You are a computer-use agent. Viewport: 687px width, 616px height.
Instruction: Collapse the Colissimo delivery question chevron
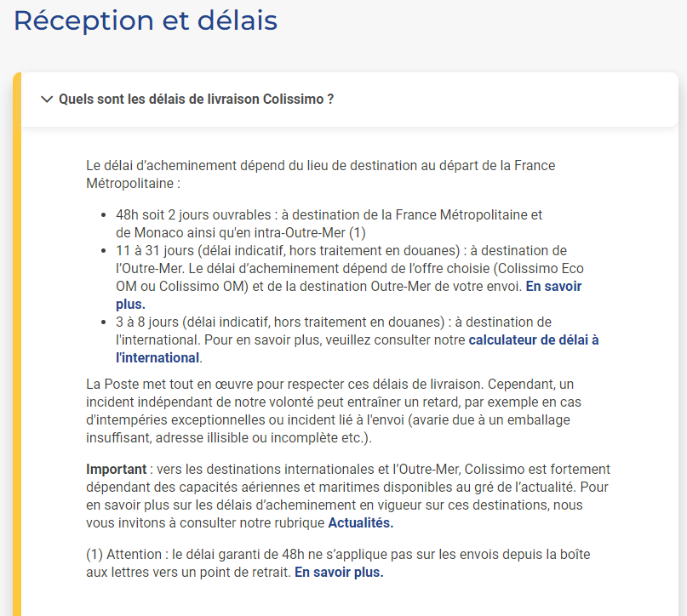47,100
